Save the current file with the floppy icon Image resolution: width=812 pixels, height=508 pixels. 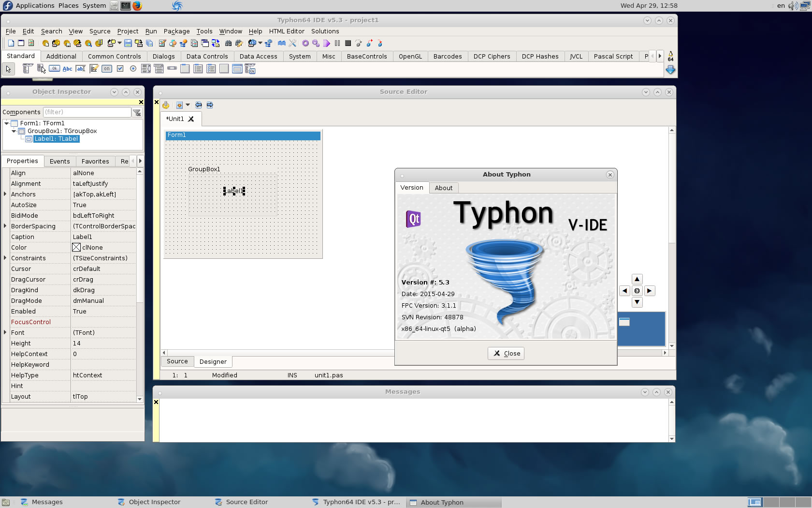click(x=128, y=43)
